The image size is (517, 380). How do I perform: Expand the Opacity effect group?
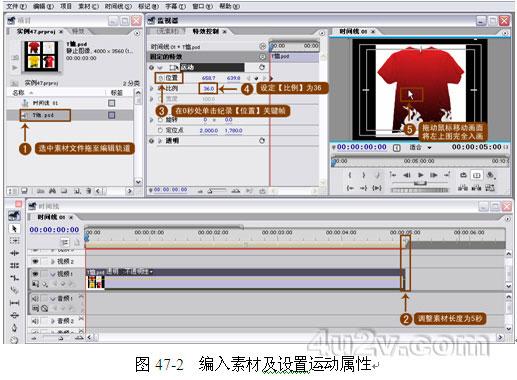click(x=160, y=141)
